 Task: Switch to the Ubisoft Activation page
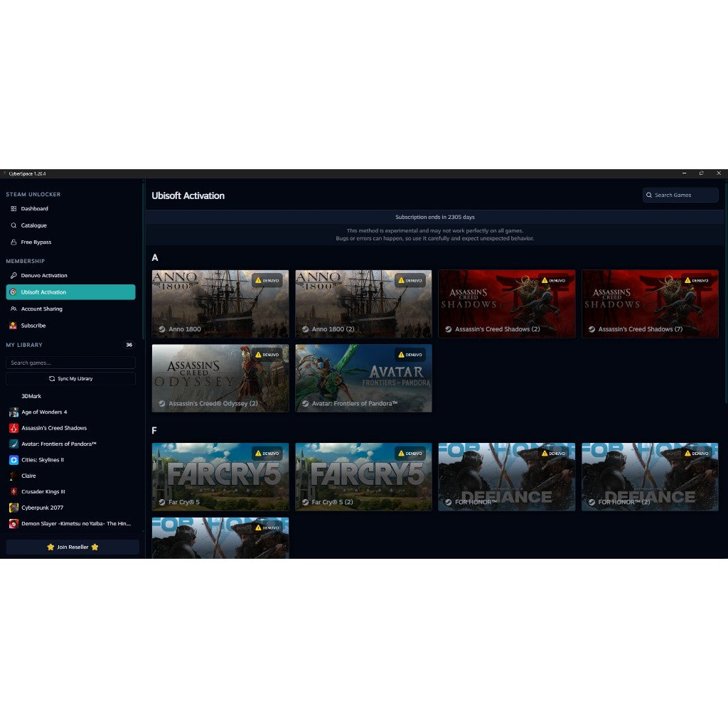click(x=43, y=292)
